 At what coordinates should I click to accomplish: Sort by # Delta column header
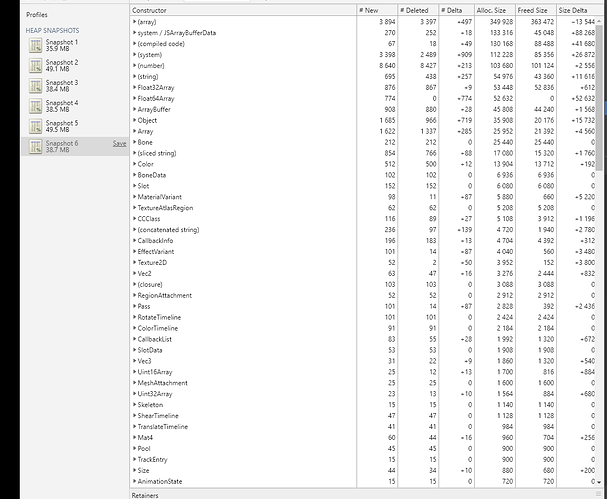click(x=456, y=10)
